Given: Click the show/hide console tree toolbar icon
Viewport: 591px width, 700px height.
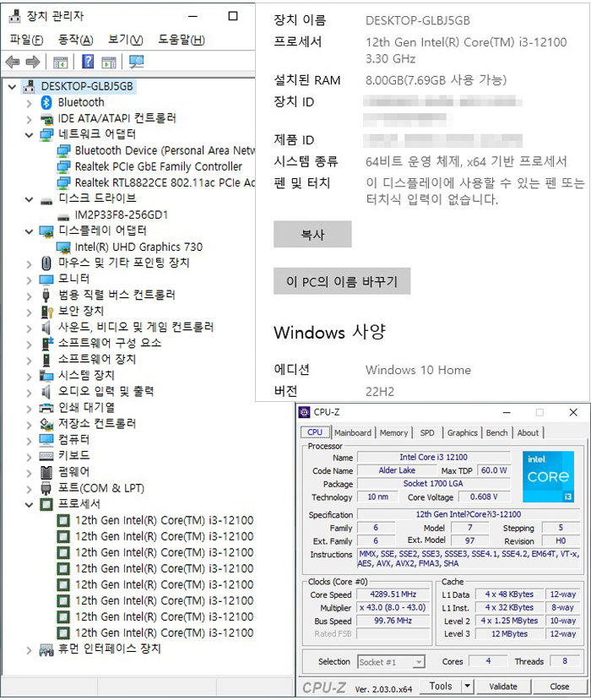Looking at the screenshot, I should pos(60,62).
